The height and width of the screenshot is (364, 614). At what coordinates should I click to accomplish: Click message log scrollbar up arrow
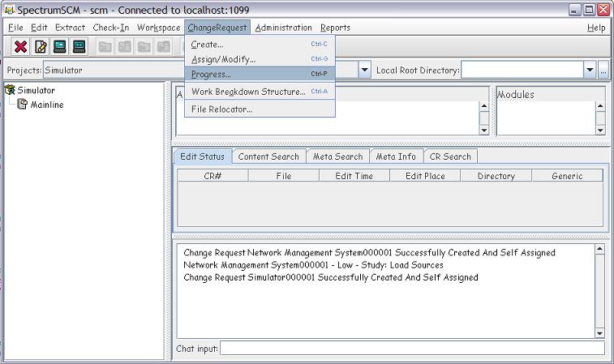coord(599,250)
